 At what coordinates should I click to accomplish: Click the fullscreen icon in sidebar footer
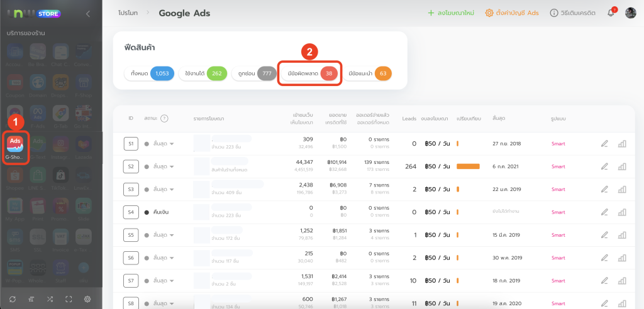click(x=69, y=299)
